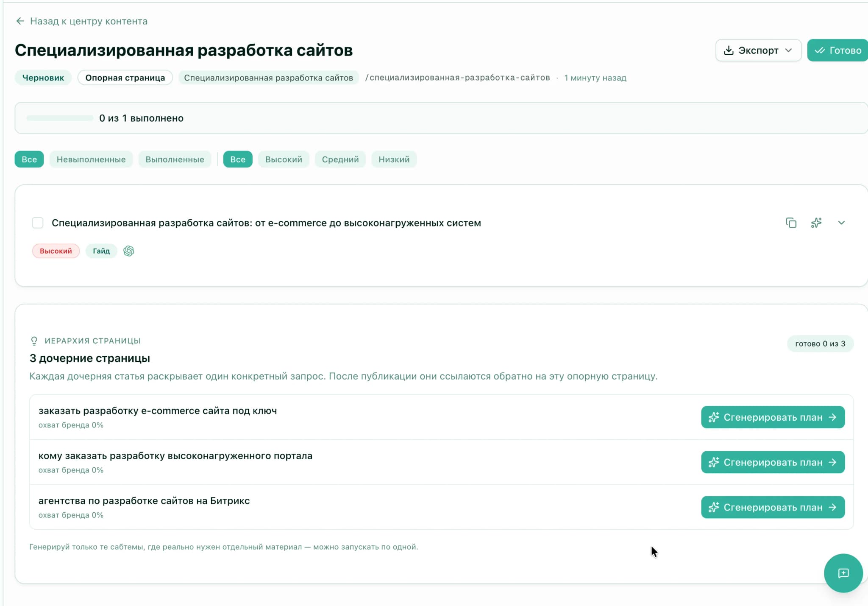Click the download icon on the Экспорт button
868x606 pixels.
[x=729, y=50]
